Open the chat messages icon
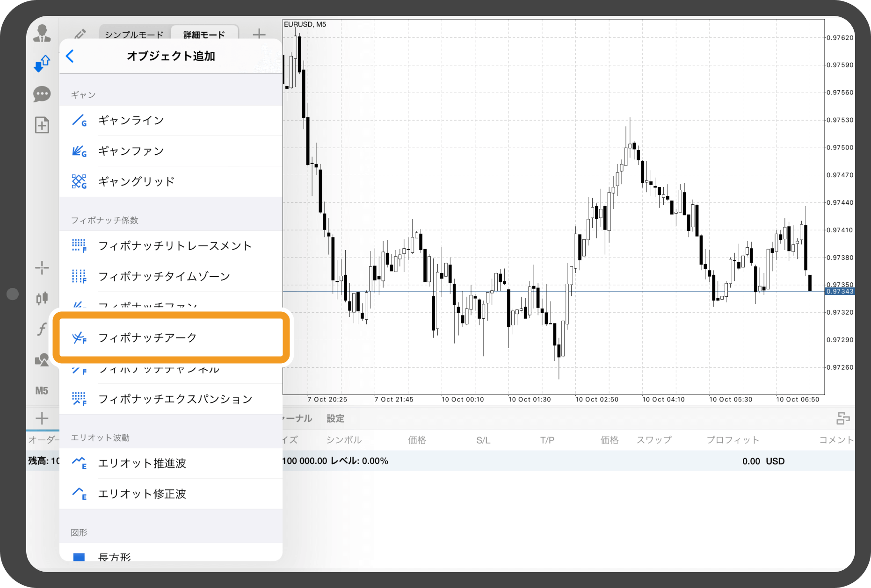 [42, 93]
